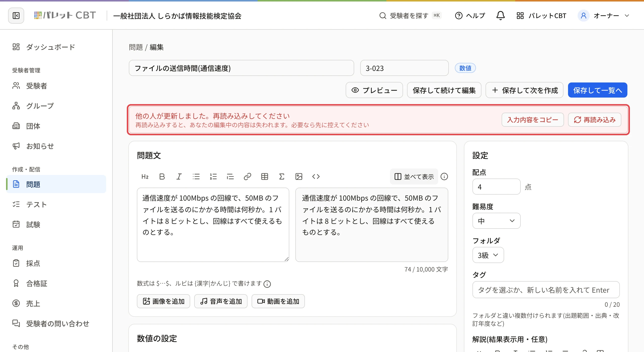Insert a numbered list in 問題文

tap(213, 177)
